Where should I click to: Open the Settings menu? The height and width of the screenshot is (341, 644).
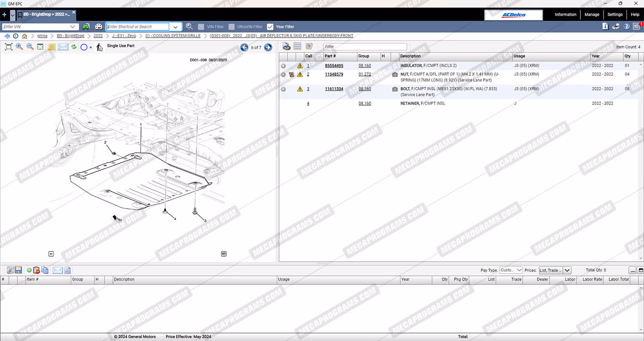[615, 15]
